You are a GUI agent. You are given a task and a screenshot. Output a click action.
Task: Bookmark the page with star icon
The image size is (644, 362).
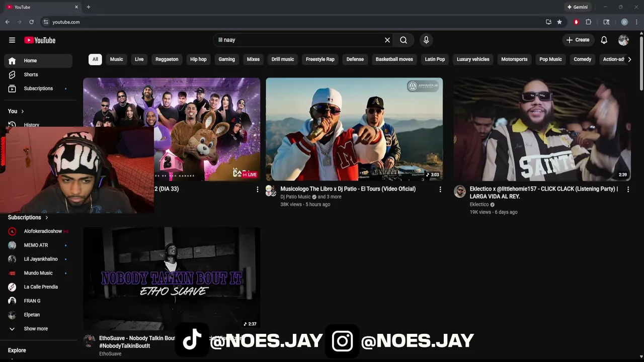(x=559, y=22)
